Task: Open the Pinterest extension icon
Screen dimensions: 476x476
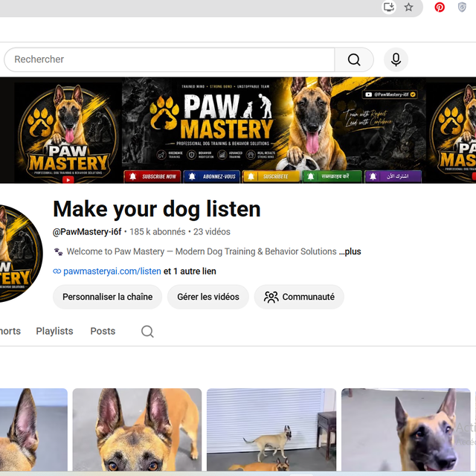Action: pyautogui.click(x=440, y=7)
